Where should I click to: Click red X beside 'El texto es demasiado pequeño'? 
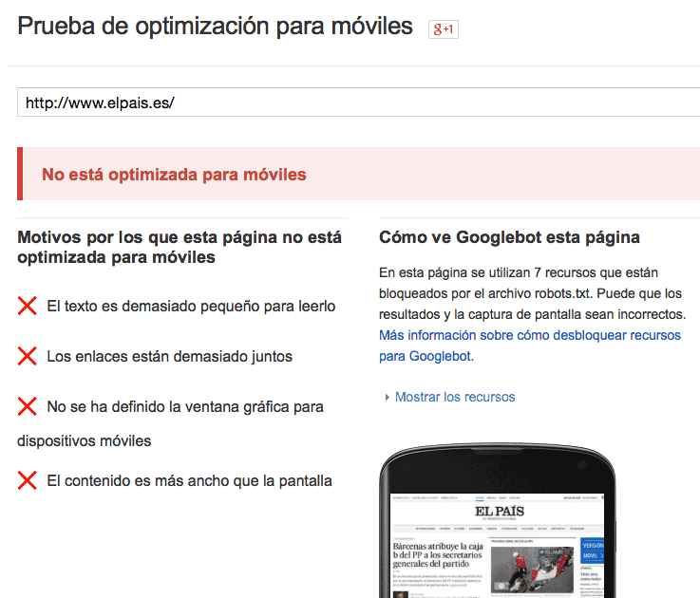click(28, 307)
